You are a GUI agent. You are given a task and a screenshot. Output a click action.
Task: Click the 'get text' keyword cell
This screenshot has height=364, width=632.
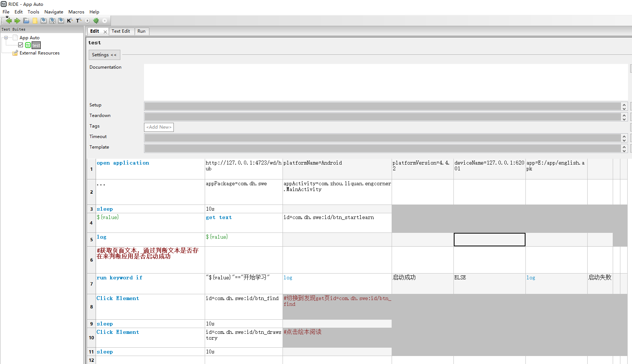[244, 223]
